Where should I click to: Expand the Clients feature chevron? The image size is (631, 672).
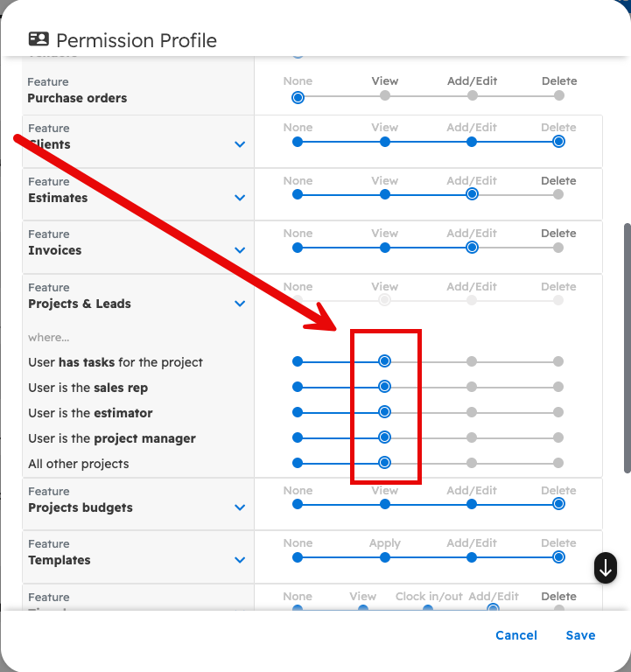(x=241, y=144)
